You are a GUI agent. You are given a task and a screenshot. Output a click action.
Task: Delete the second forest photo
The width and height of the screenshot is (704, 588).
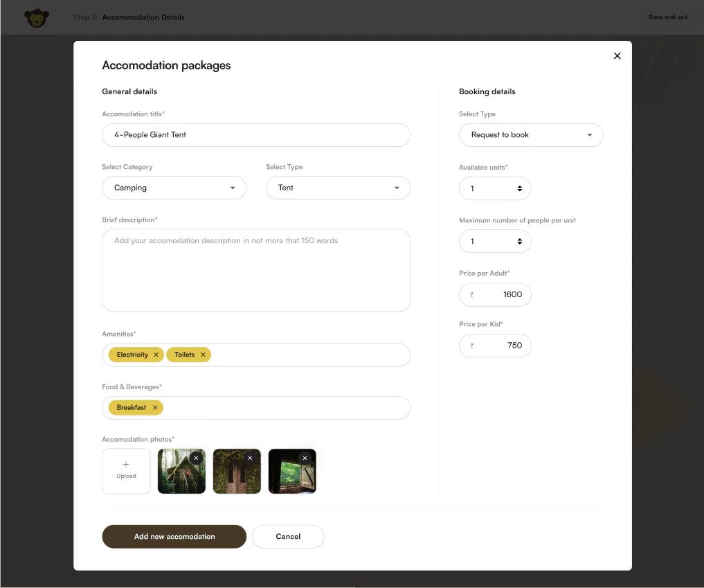point(251,458)
